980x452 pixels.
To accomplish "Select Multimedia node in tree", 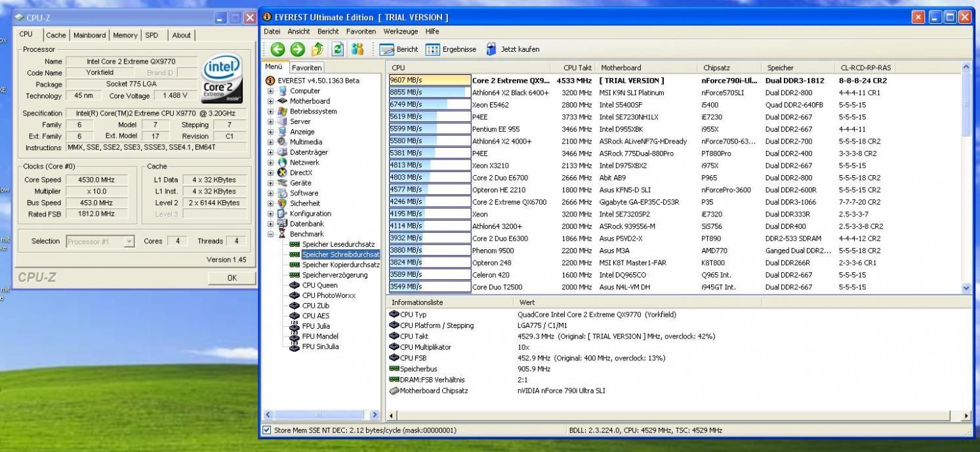I will pyautogui.click(x=306, y=142).
